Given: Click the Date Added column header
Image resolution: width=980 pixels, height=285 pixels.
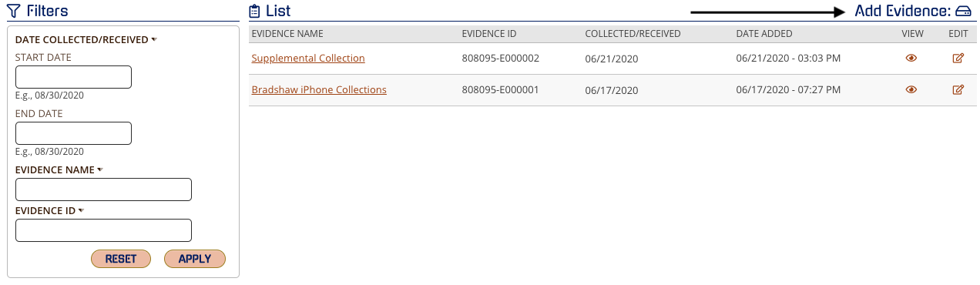Looking at the screenshot, I should (764, 34).
